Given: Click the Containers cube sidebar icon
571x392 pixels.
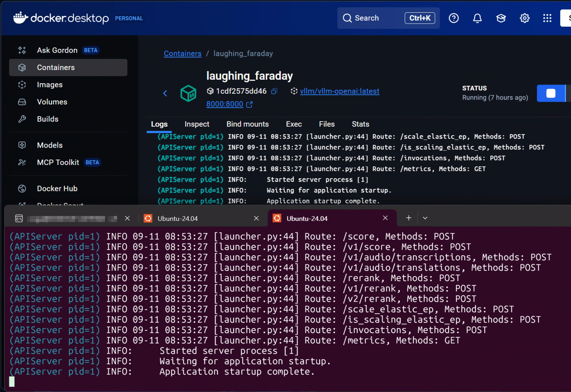Looking at the screenshot, I should coord(22,68).
